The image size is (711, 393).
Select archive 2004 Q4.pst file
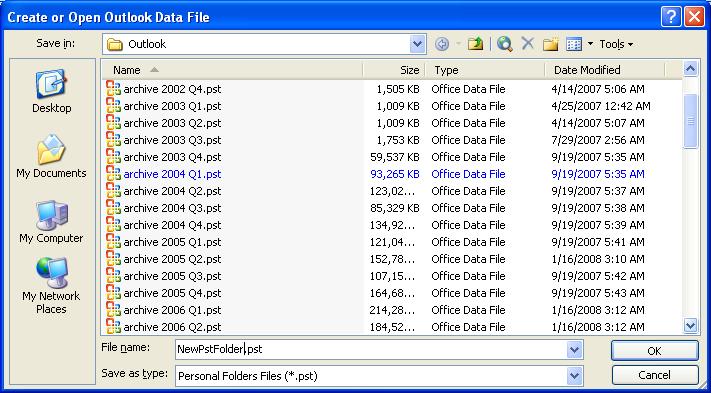172,225
